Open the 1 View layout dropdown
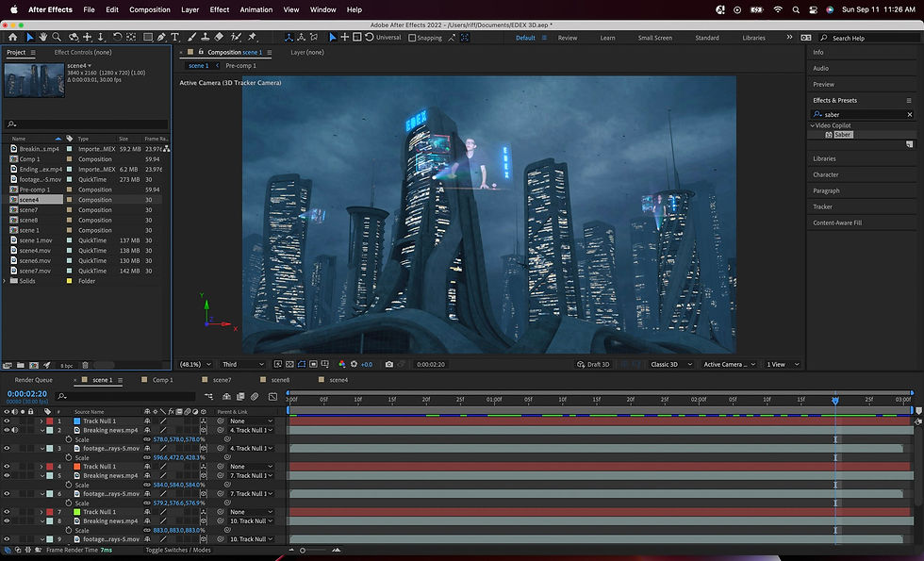The width and height of the screenshot is (924, 561). coord(782,364)
